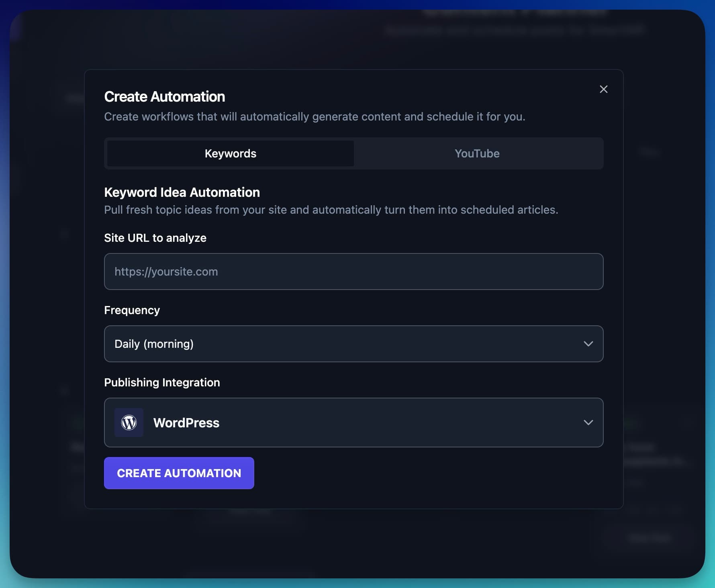Viewport: 715px width, 588px height.
Task: Click the WordPress text in the integration selector
Action: pos(186,423)
